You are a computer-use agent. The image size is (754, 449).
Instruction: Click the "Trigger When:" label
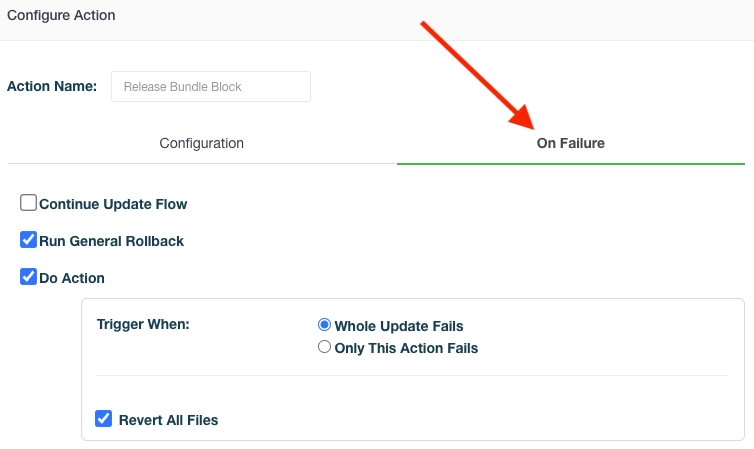point(143,325)
